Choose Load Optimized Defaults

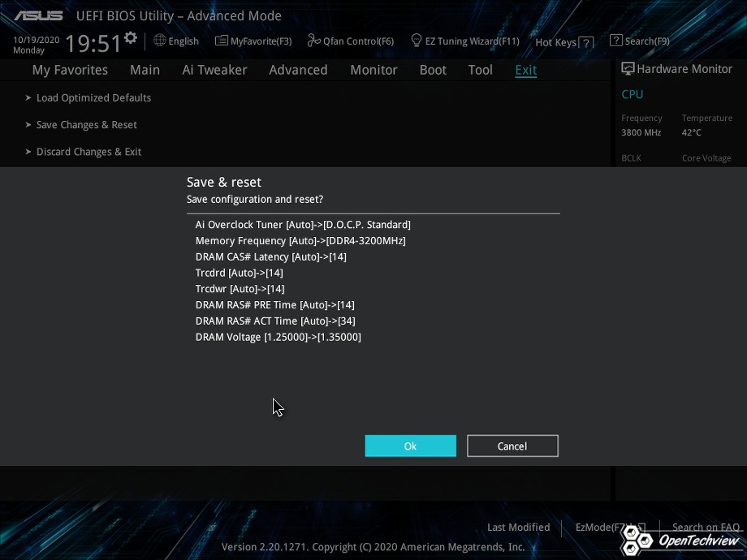[x=94, y=97]
